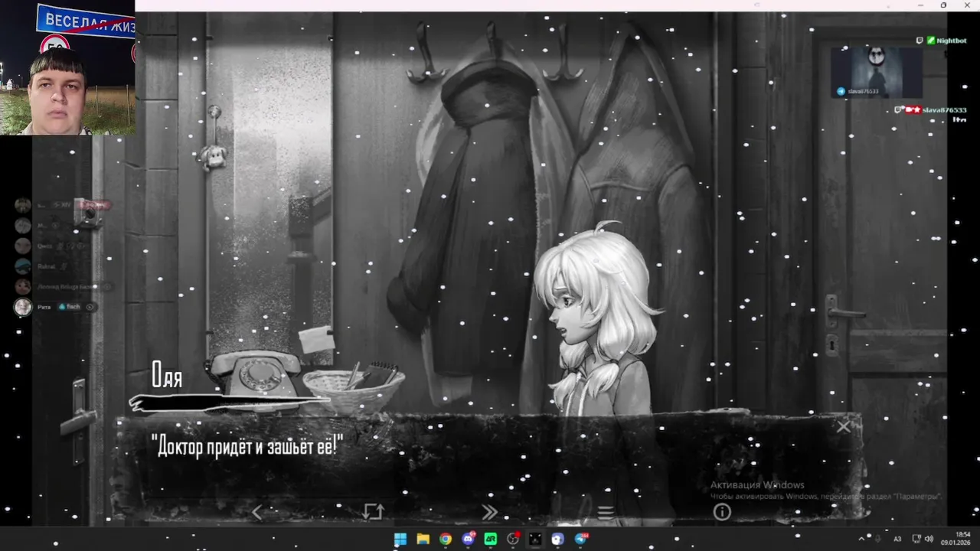This screenshot has width=980, height=551.
Task: Minimize the game window
Action: coord(920,5)
